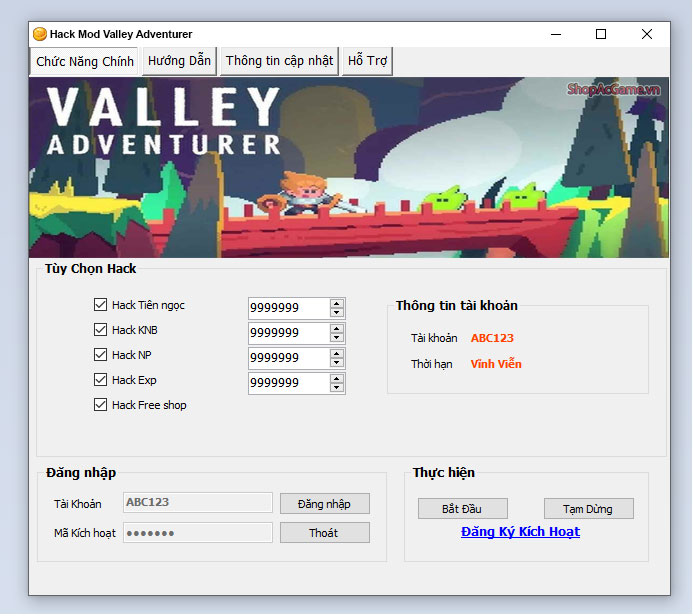Click the Vĩnh Viễn expiry text

click(x=496, y=364)
